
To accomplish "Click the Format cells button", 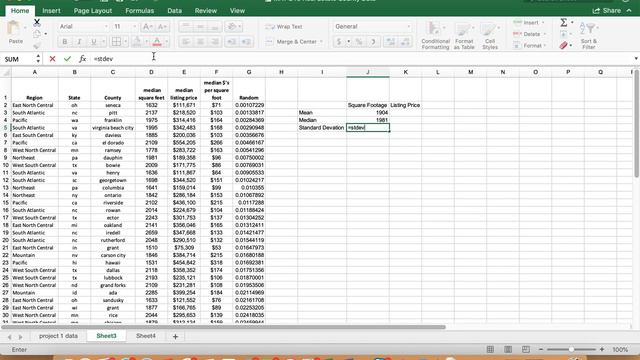I will 530,45.
